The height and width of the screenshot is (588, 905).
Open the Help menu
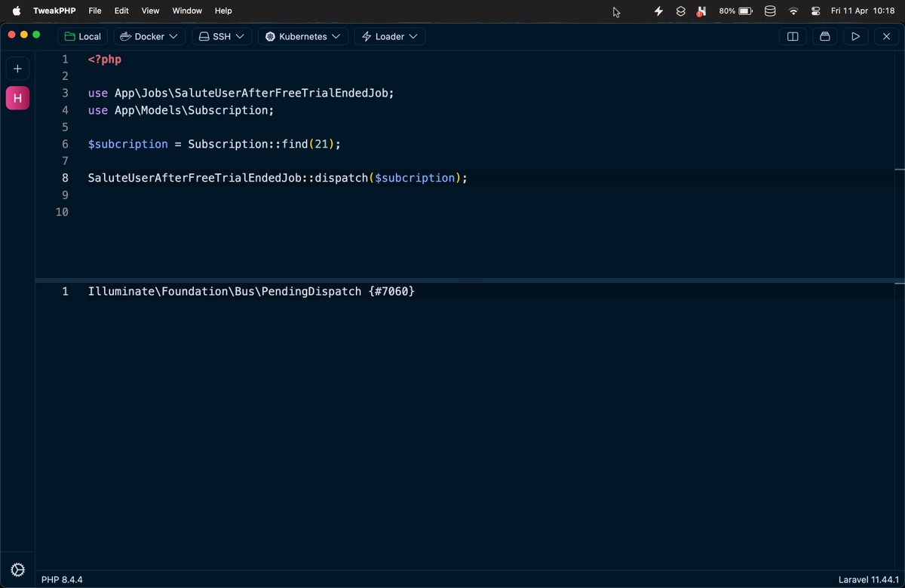pos(223,11)
